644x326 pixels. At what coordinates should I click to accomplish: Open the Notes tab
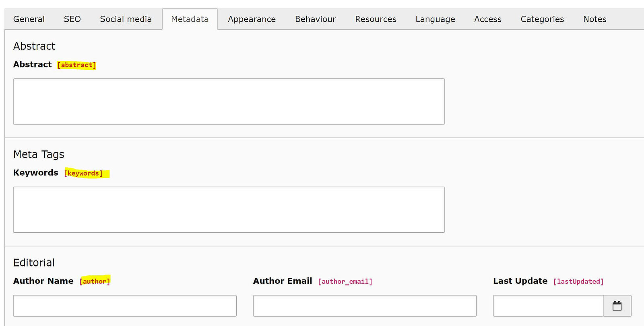click(x=594, y=19)
